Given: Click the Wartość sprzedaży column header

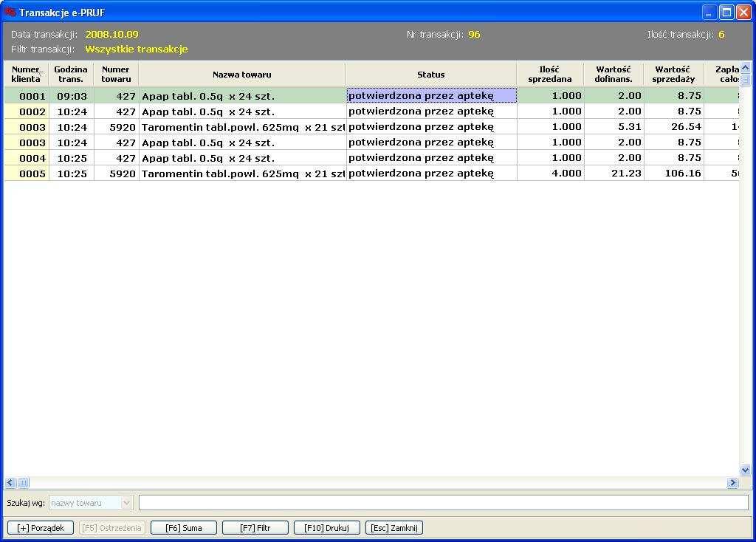Looking at the screenshot, I should point(673,75).
